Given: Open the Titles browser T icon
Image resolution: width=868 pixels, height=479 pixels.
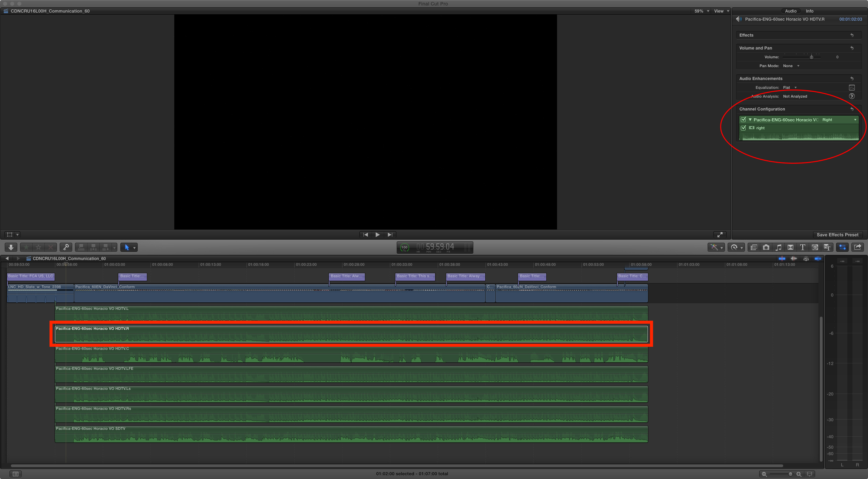Looking at the screenshot, I should point(803,247).
